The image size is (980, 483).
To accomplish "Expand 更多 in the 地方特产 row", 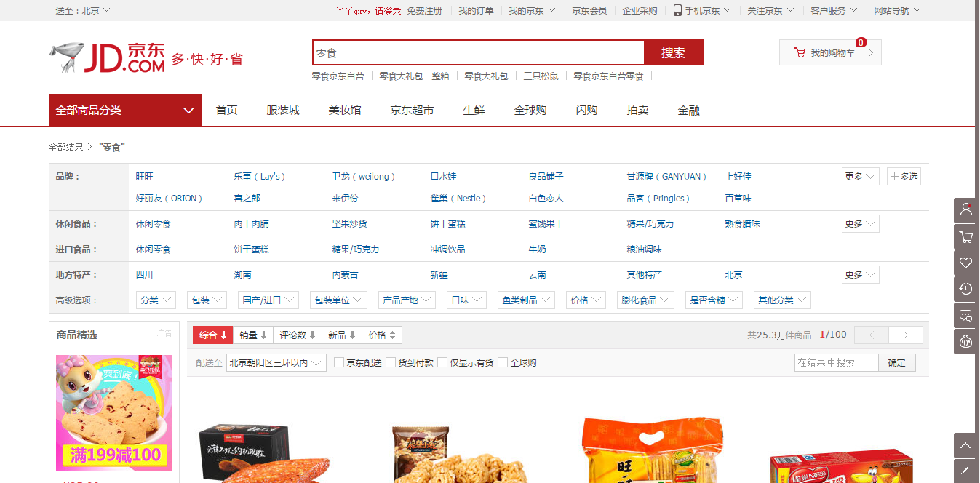I will click(861, 275).
